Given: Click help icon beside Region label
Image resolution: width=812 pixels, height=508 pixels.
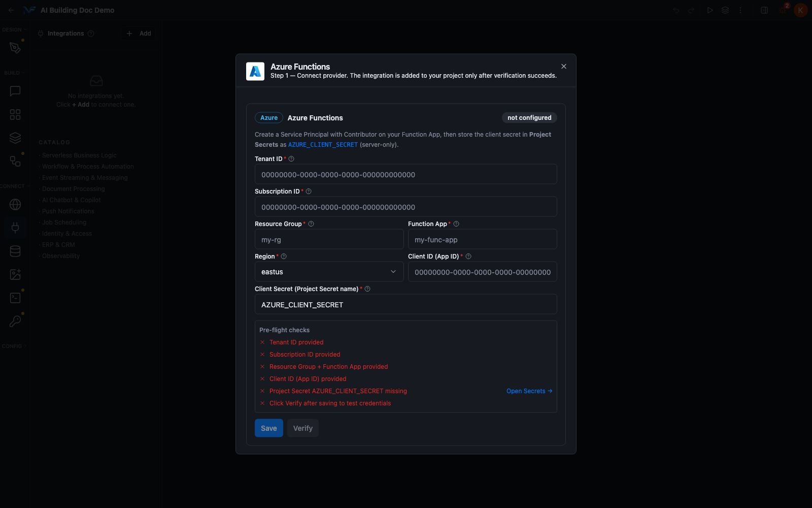Looking at the screenshot, I should click(284, 257).
